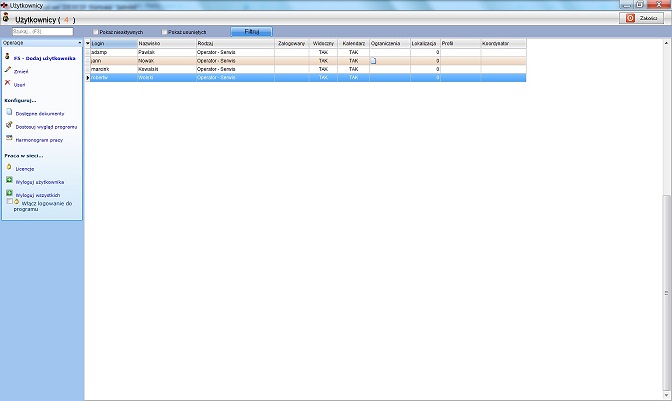672x401 pixels.
Task: Focus the Szukaj (F3) search field
Action: pos(42,31)
